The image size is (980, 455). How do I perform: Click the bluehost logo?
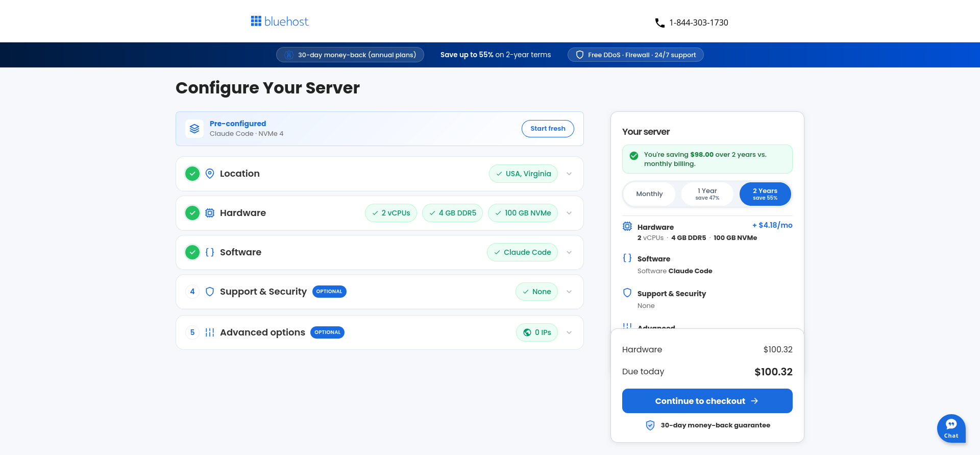pos(280,21)
